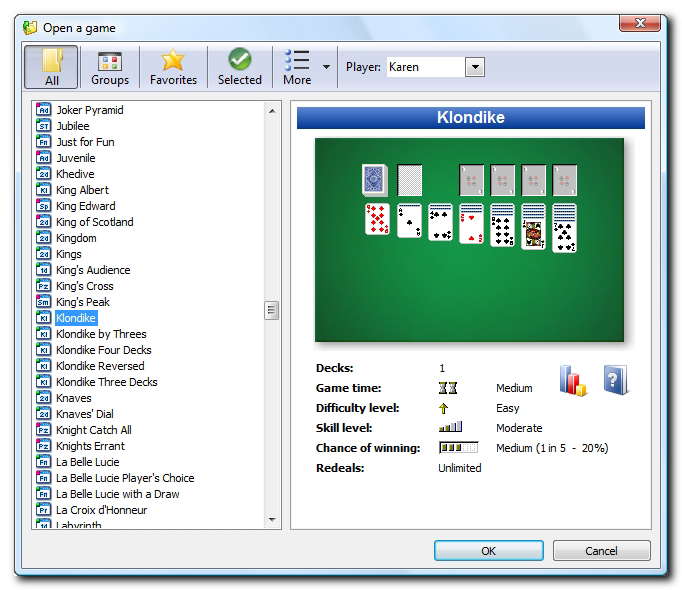Viewport: 682px width, 590px height.
Task: Select Klondike Reversed game
Action: coord(100,366)
